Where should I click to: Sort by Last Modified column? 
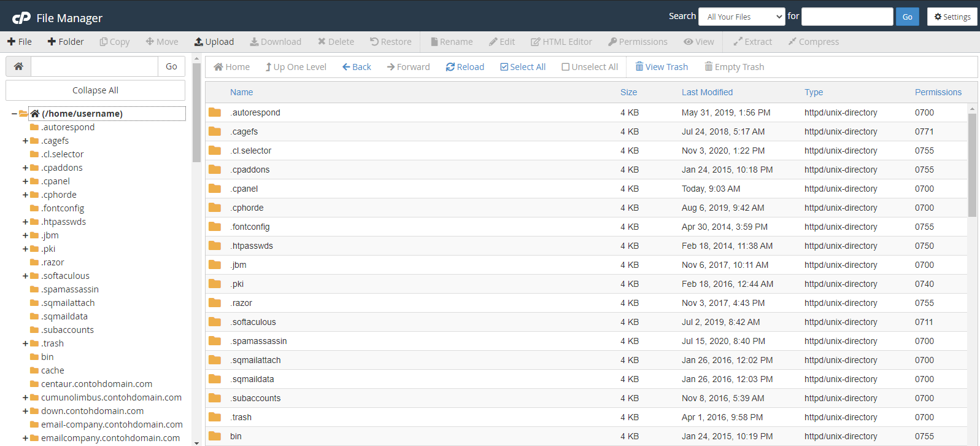(707, 92)
